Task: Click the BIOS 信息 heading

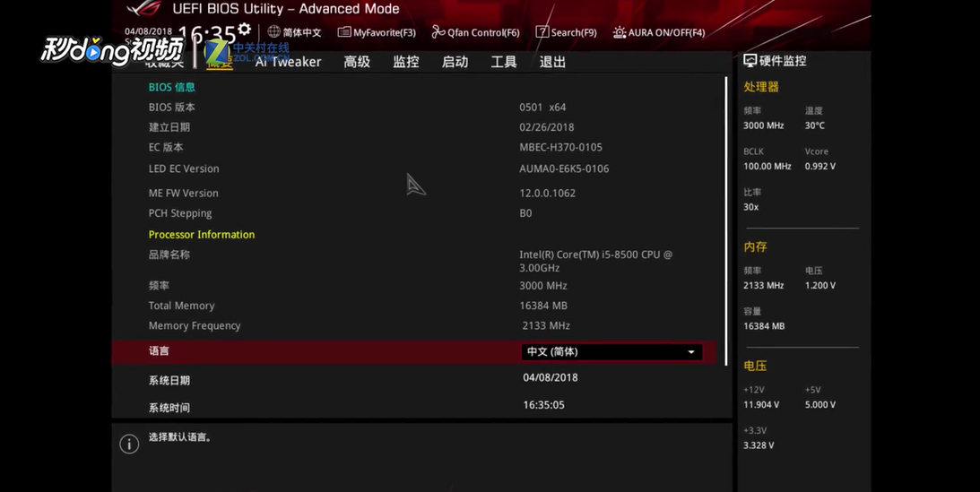Action: pyautogui.click(x=172, y=87)
